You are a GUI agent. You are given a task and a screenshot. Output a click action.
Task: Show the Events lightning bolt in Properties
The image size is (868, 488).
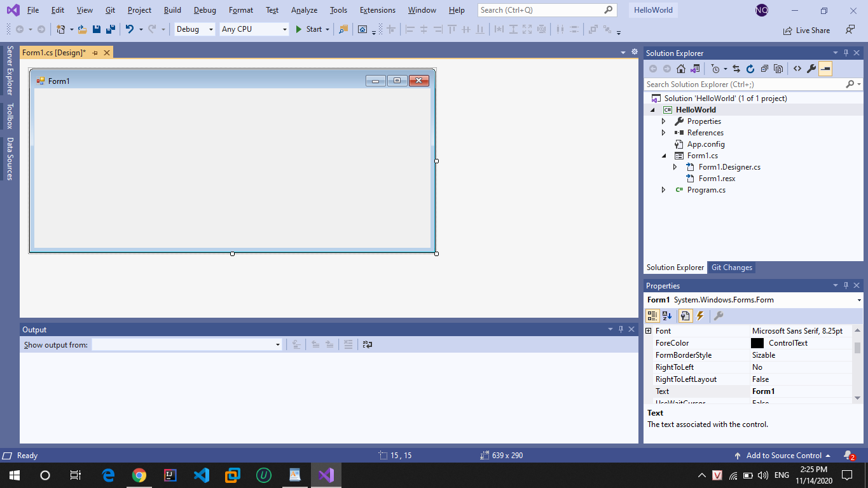pyautogui.click(x=700, y=316)
